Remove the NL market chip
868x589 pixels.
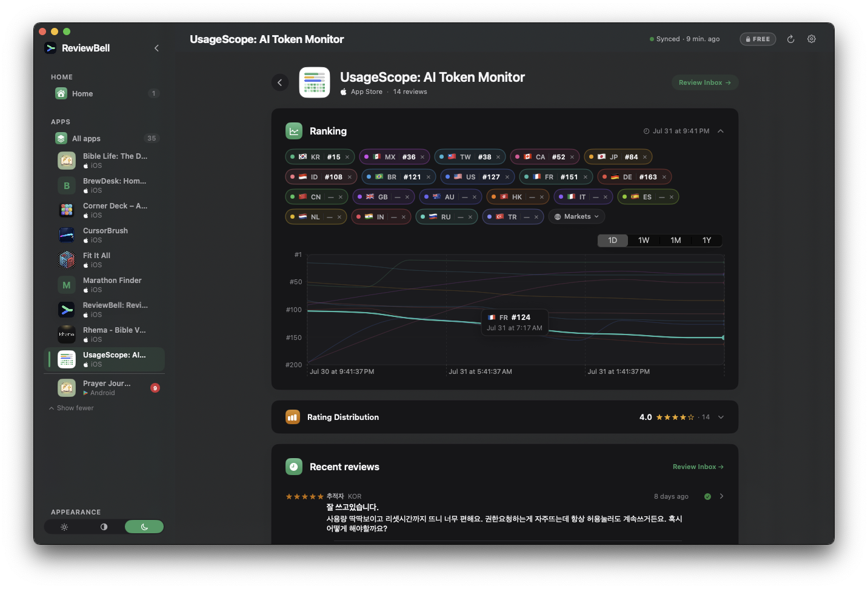coord(339,217)
